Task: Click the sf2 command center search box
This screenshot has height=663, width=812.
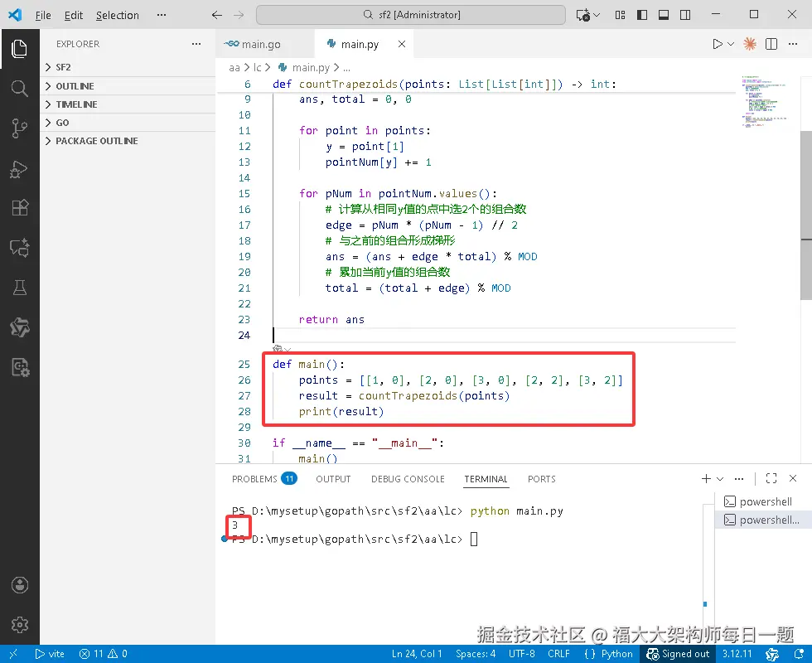Action: point(411,15)
